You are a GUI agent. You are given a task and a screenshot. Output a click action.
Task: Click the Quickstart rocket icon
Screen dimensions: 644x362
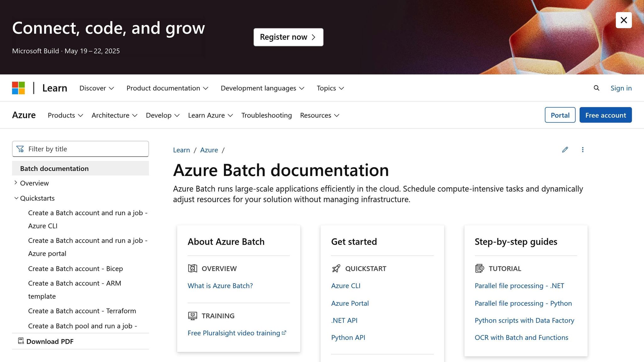point(336,268)
